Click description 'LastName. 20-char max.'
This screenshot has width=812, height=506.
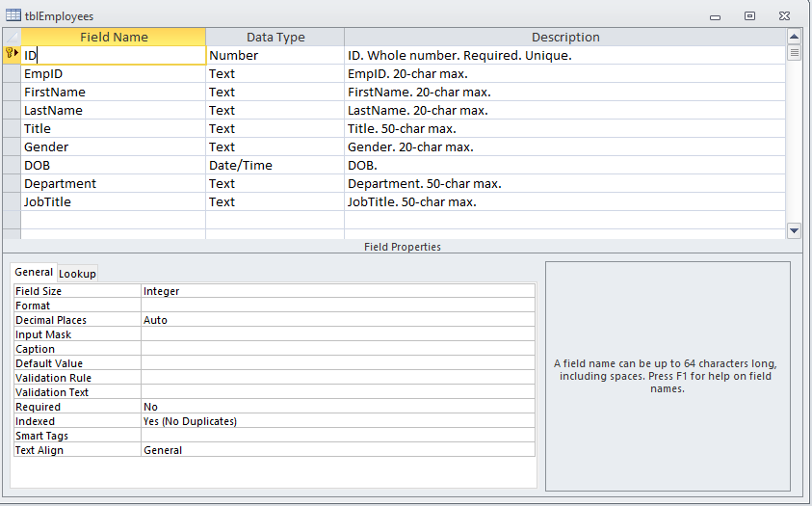coord(565,110)
